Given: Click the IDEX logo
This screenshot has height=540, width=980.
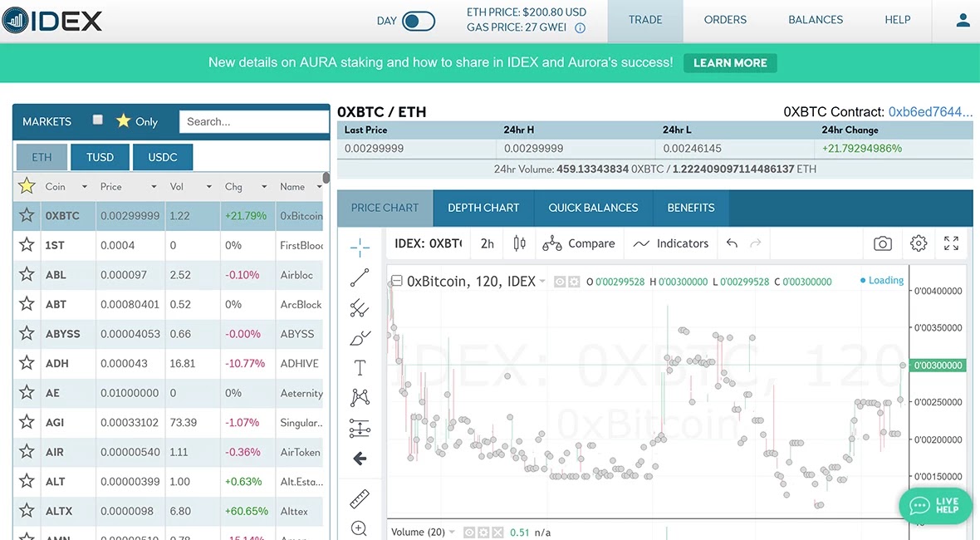Looking at the screenshot, I should [x=51, y=21].
